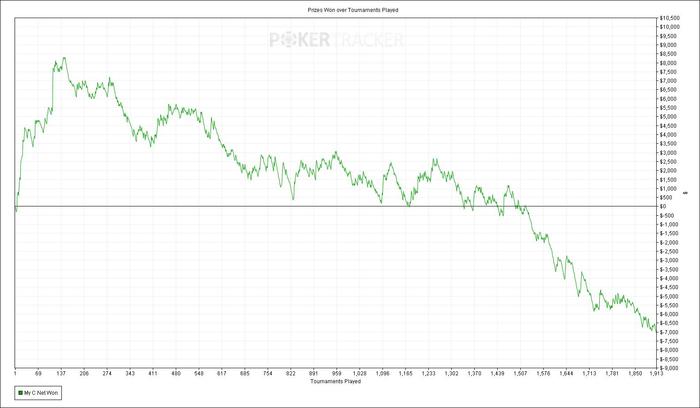Click the x-axis tick label '1,370'
The width and height of the screenshot is (700, 408).
[475, 373]
